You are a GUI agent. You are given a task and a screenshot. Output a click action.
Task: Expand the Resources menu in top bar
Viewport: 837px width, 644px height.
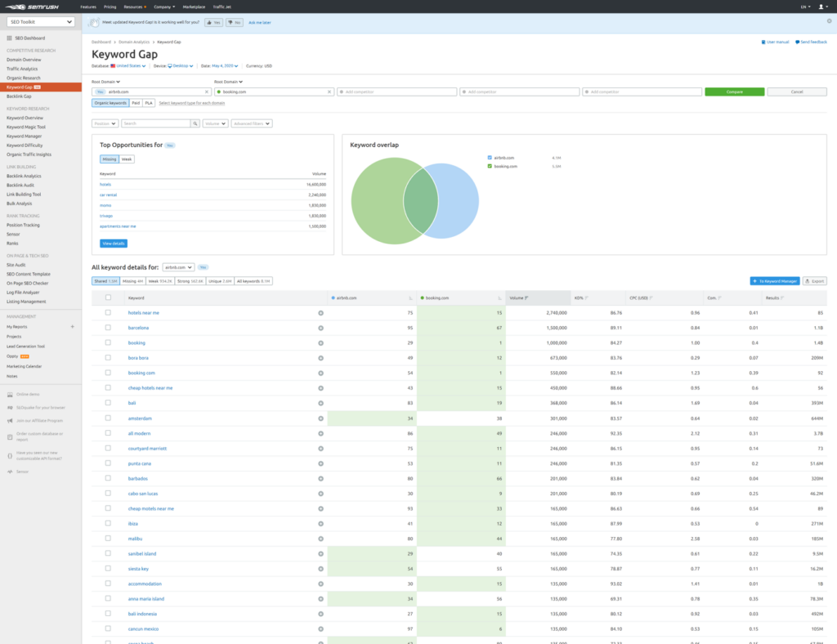point(135,7)
